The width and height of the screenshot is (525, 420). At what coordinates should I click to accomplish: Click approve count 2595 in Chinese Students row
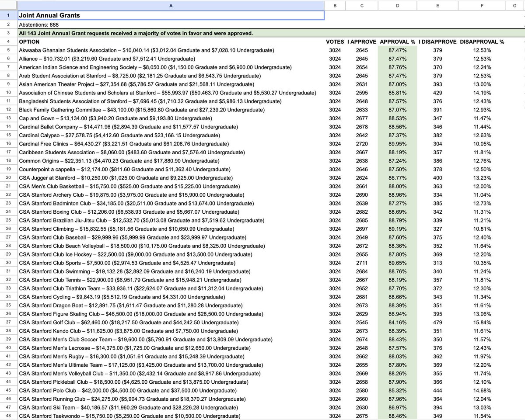click(362, 93)
